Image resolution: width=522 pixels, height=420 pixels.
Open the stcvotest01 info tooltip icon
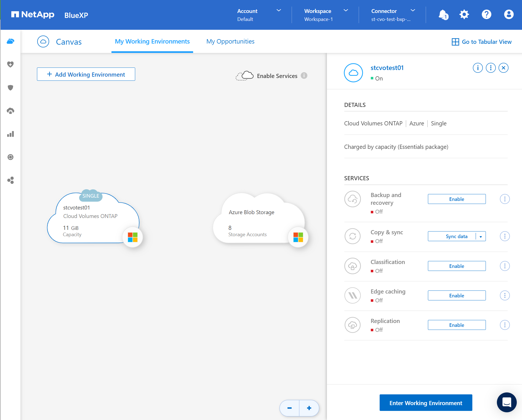[x=478, y=68]
